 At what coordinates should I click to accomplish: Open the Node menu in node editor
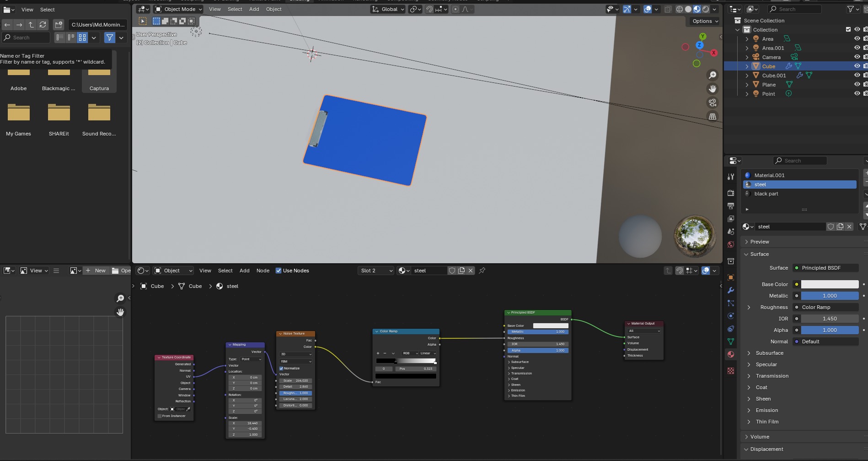[x=263, y=271]
